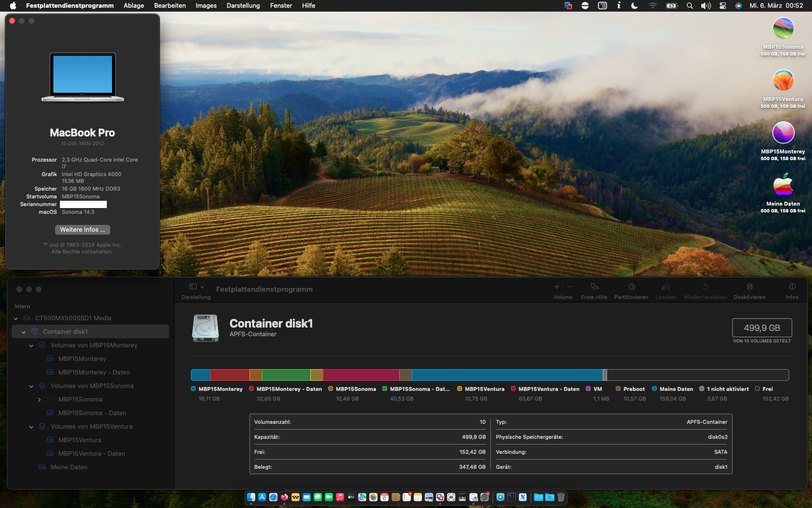Open Photos from the Dock
The width and height of the screenshot is (812, 508).
click(373, 497)
